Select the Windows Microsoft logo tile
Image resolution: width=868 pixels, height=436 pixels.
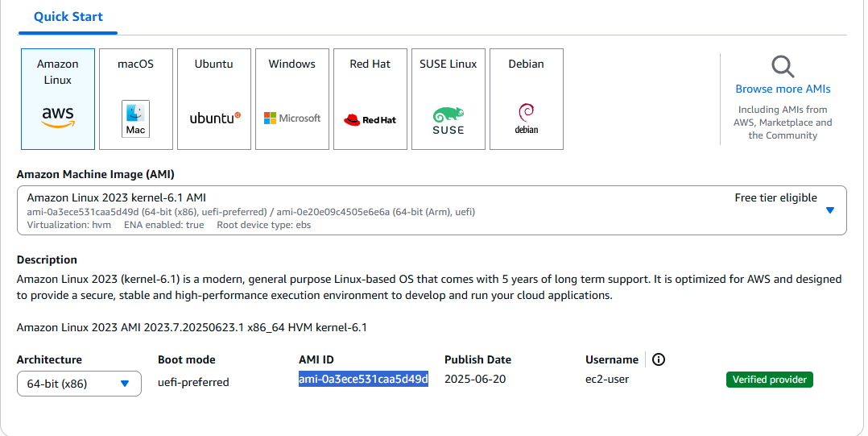[x=292, y=99]
